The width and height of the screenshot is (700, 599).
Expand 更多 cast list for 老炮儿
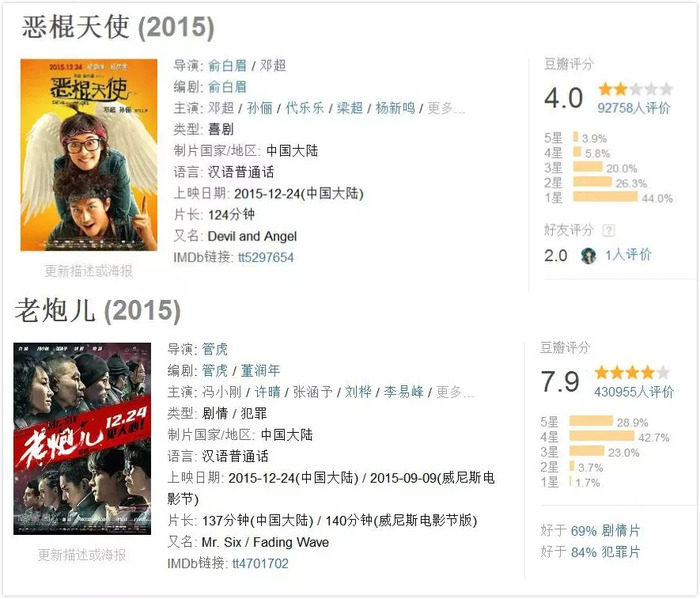(454, 392)
